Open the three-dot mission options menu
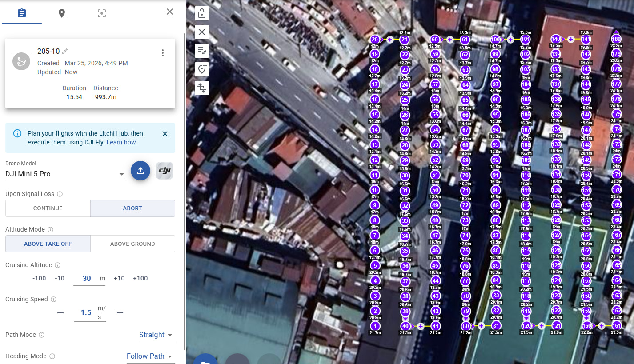The image size is (634, 364). (163, 53)
